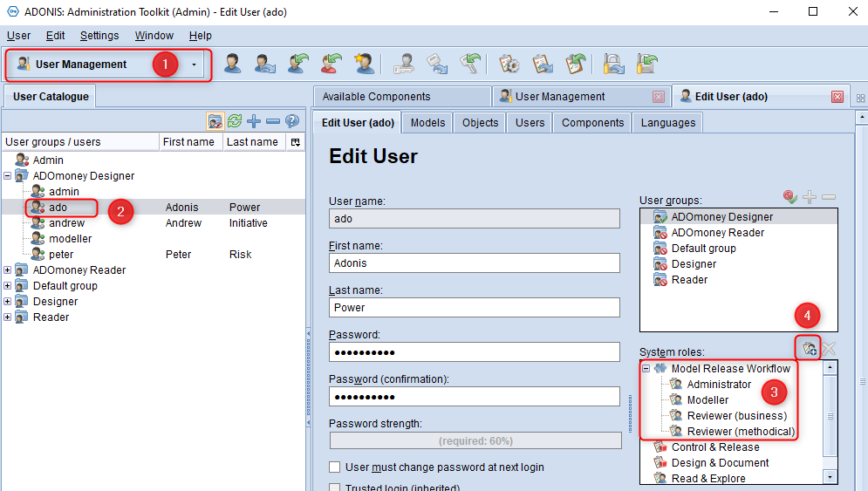Select user 'peter' in the catalogue tree
868x491 pixels.
pyautogui.click(x=61, y=255)
